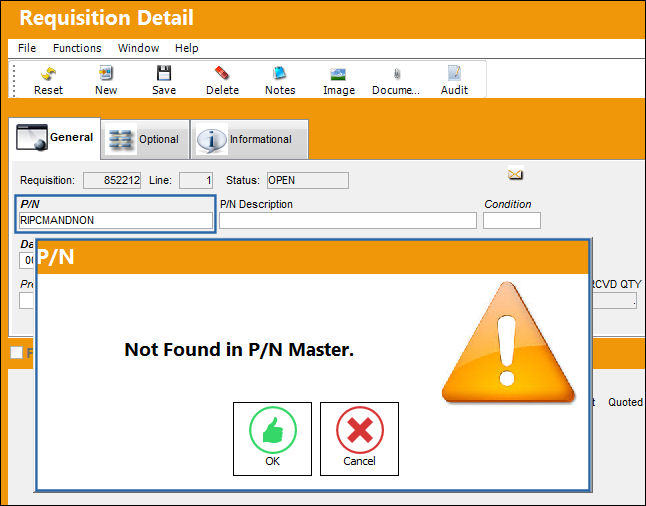Open the File menu
This screenshot has width=646, height=506.
point(27,48)
